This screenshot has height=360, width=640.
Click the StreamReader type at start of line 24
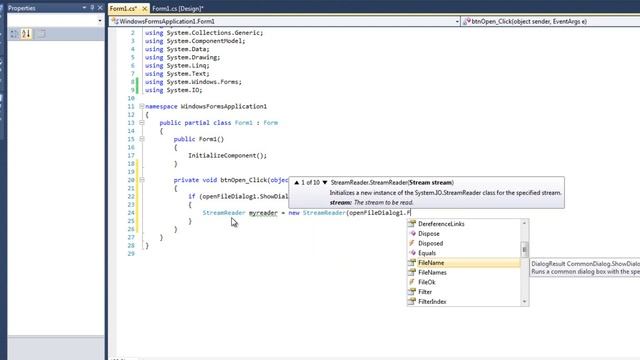[x=224, y=213]
